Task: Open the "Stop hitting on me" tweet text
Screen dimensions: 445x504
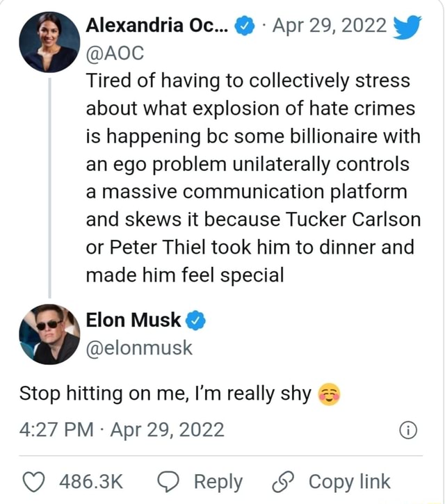Action: (165, 393)
